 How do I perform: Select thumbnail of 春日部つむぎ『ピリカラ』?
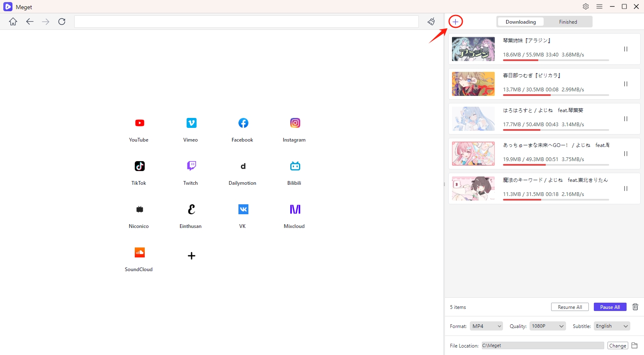coord(473,84)
